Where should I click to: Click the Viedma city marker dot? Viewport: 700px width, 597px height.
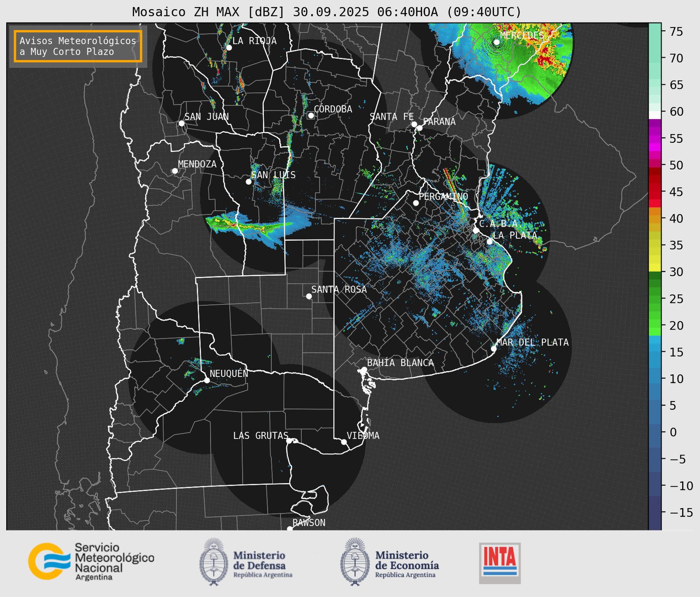click(344, 442)
